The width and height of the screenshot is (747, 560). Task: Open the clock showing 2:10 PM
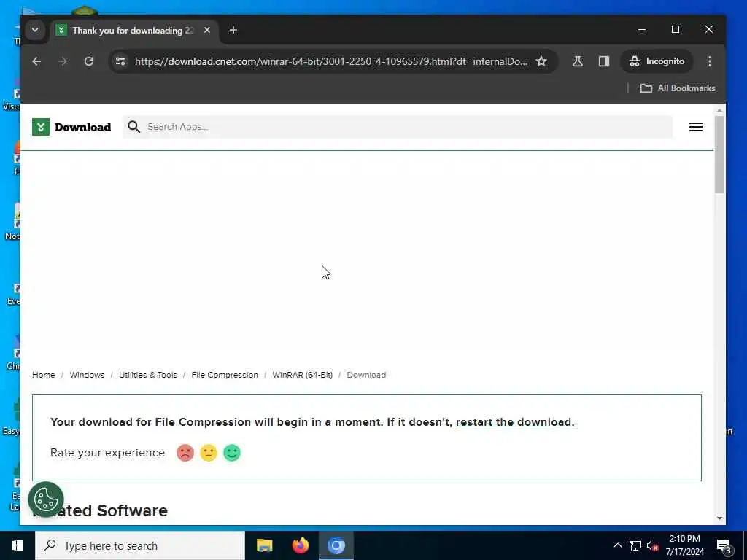(x=684, y=545)
